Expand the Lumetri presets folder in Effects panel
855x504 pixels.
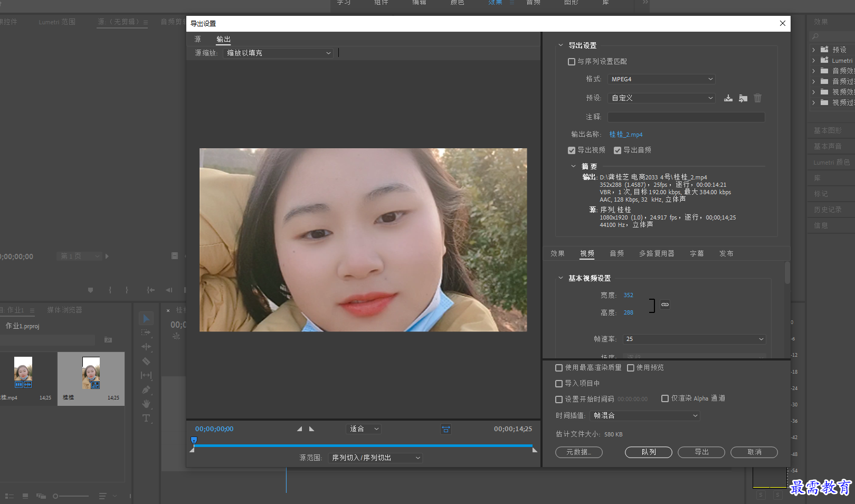(x=813, y=61)
